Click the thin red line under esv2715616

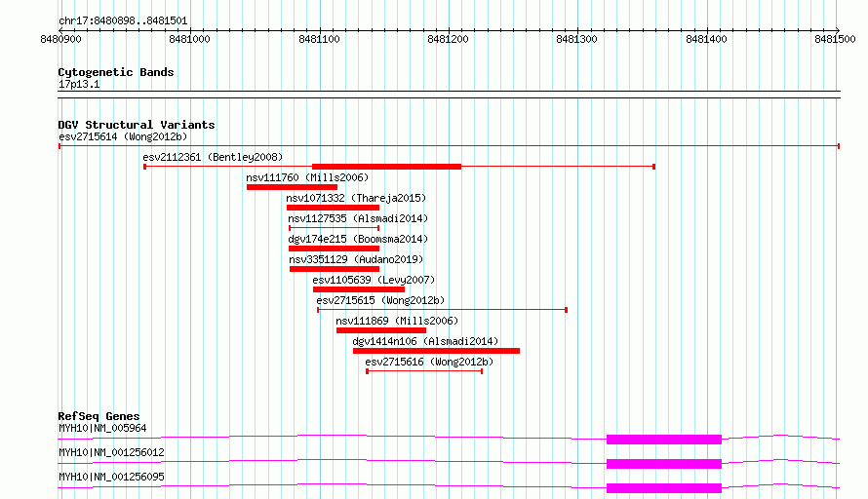click(x=424, y=371)
